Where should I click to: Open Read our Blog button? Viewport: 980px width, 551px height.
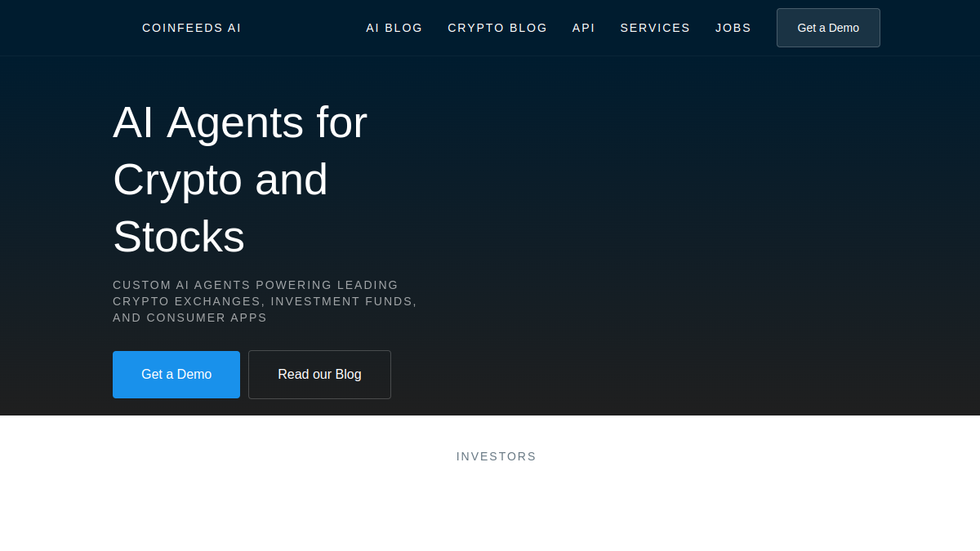tap(319, 375)
